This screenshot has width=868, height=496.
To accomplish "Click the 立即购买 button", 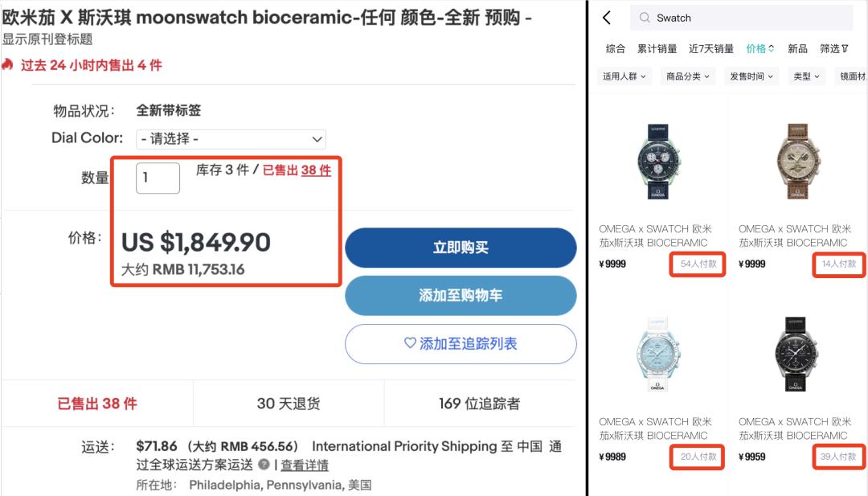I will pyautogui.click(x=461, y=248).
